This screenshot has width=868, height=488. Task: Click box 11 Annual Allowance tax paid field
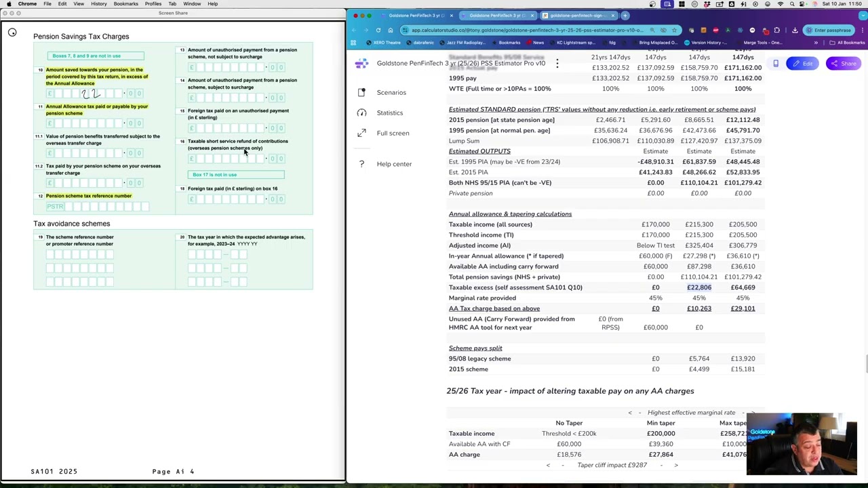point(95,123)
